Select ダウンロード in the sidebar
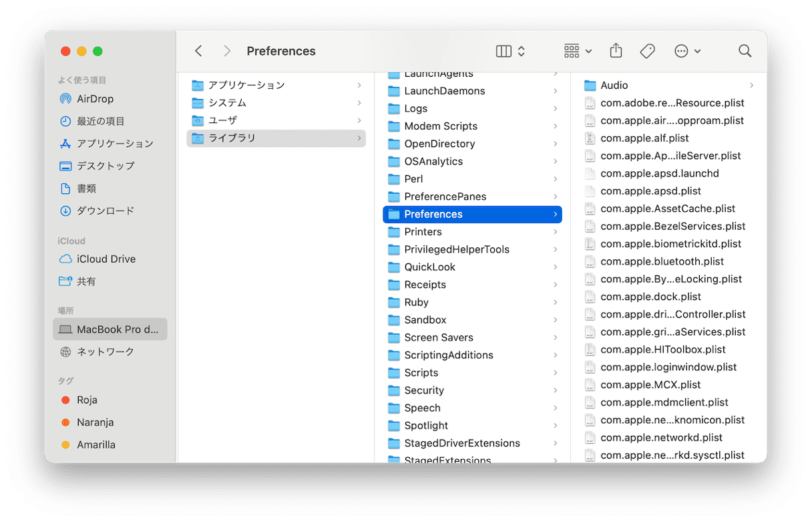The height and width of the screenshot is (522, 812). 105,211
